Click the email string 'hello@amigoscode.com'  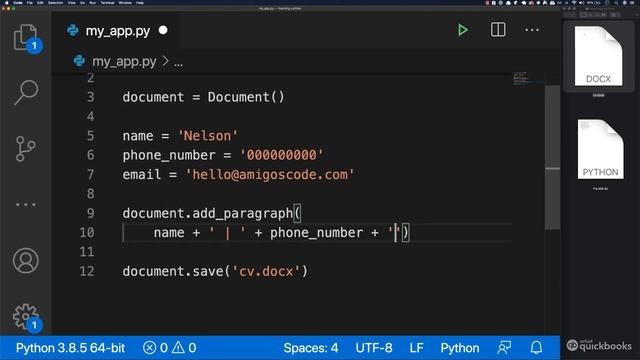pyautogui.click(x=270, y=175)
